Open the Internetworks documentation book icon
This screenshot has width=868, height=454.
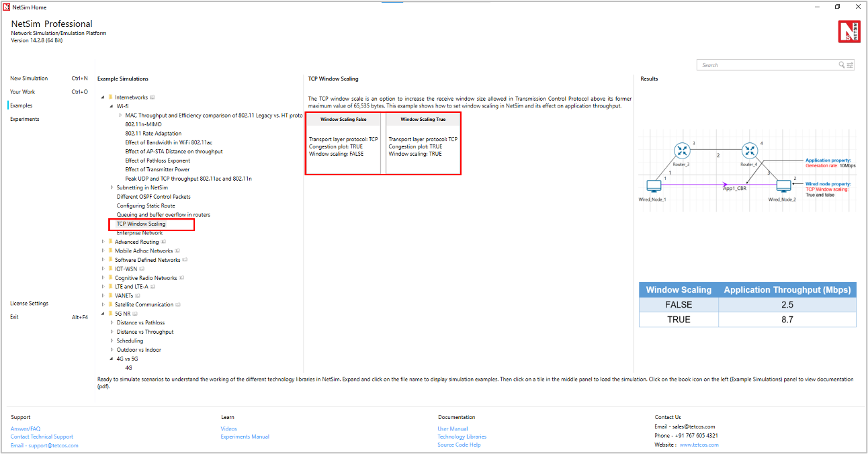[153, 97]
